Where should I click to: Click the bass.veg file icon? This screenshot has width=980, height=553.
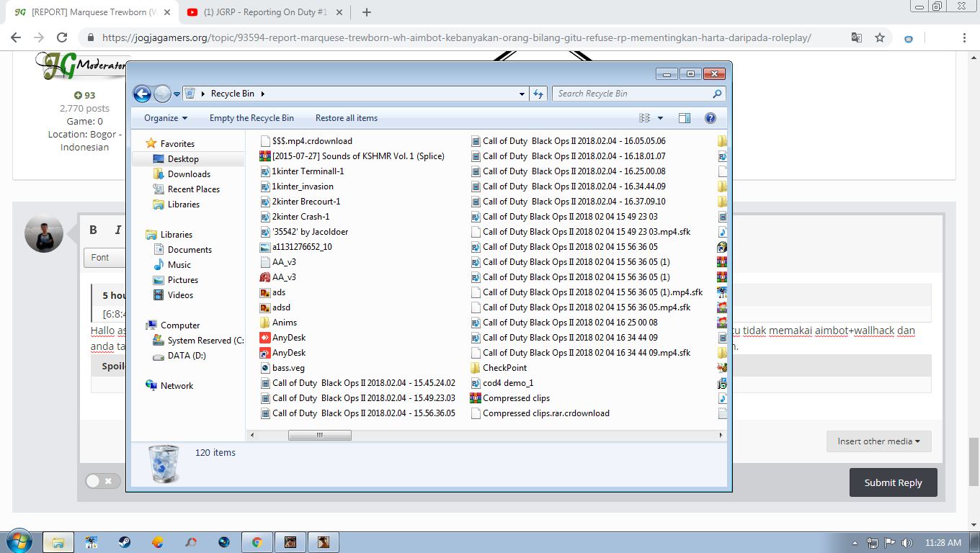(264, 368)
